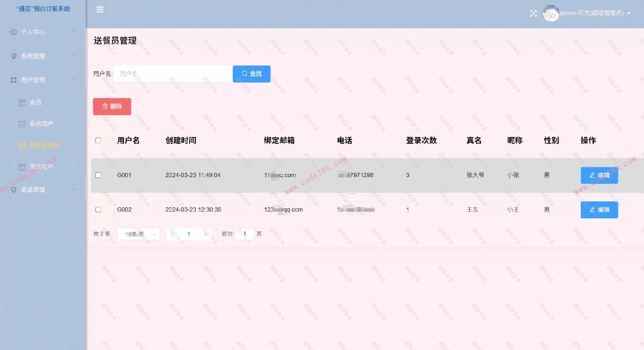The height and width of the screenshot is (350, 644).
Task: Toggle the select-all checkbox in table header
Action: (98, 140)
